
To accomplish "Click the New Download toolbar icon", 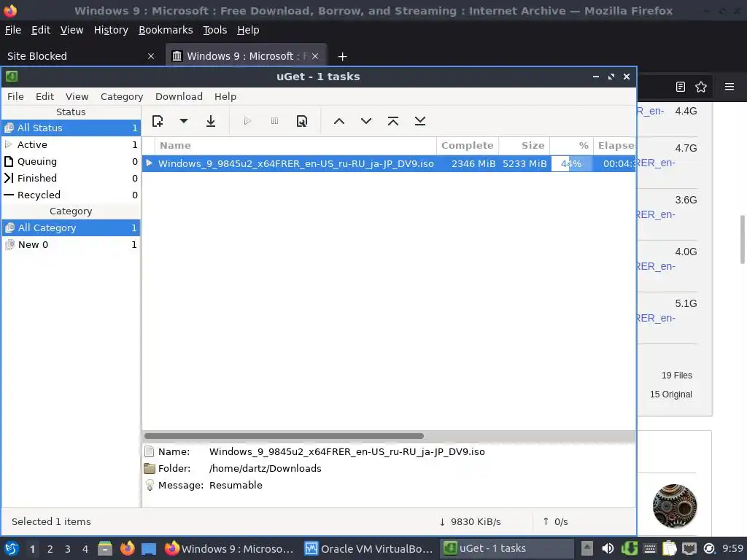I will [158, 122].
